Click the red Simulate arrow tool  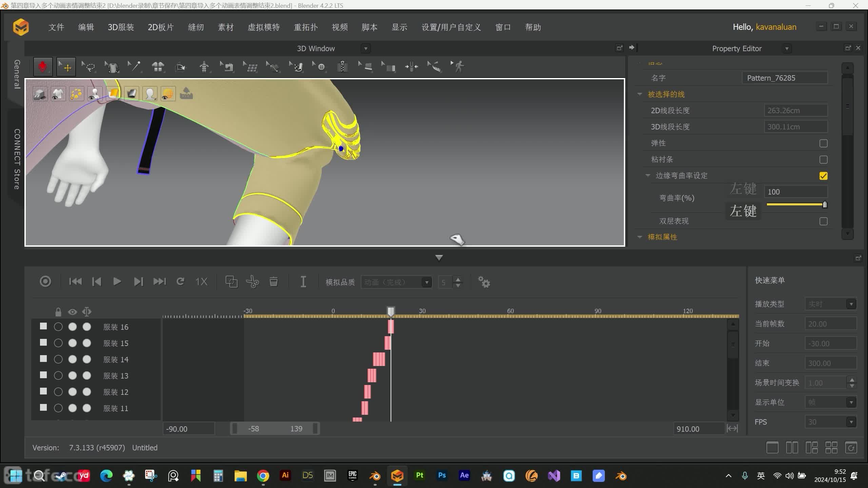43,66
